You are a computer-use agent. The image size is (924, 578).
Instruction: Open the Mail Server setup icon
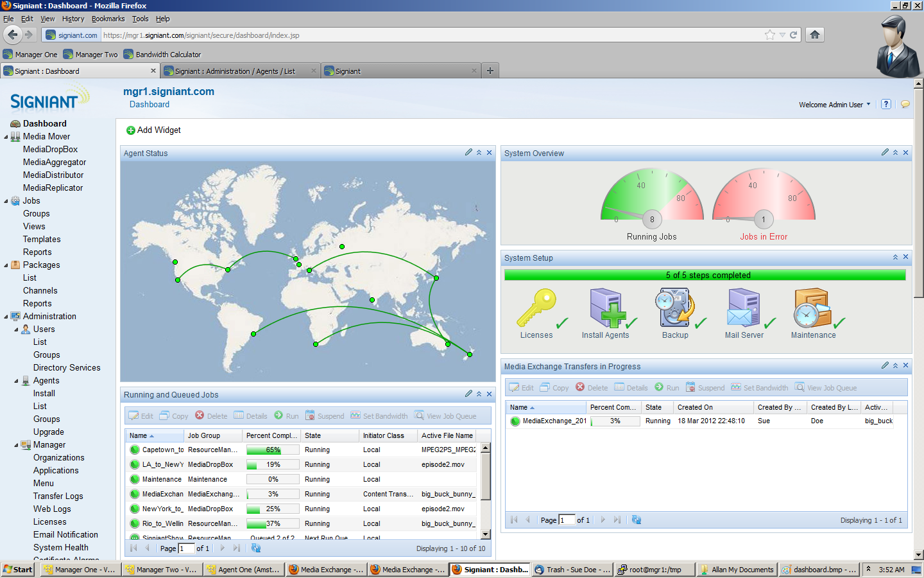[744, 308]
